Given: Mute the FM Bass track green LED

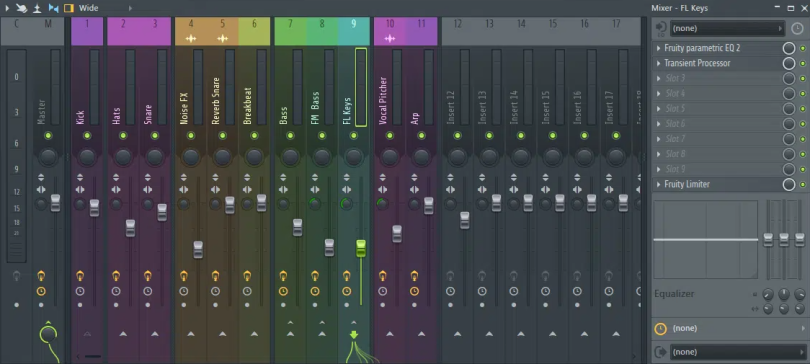Looking at the screenshot, I should [322, 135].
